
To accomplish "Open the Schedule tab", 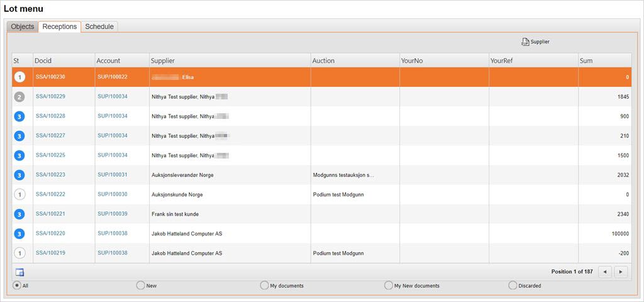I will click(x=99, y=26).
